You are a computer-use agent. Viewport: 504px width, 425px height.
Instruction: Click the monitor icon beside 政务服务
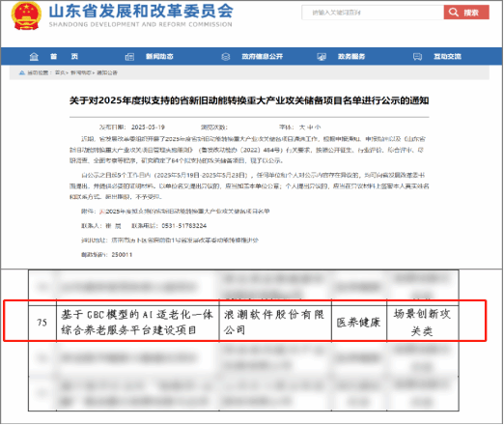click(x=322, y=57)
